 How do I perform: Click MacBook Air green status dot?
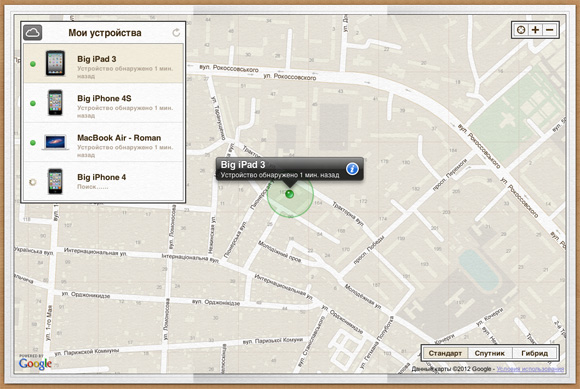click(33, 143)
